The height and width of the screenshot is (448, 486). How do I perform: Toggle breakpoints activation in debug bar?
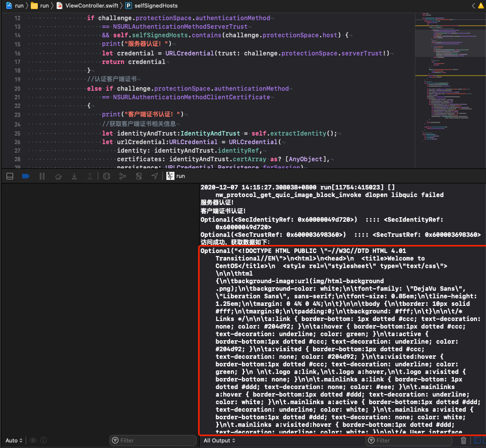26,176
